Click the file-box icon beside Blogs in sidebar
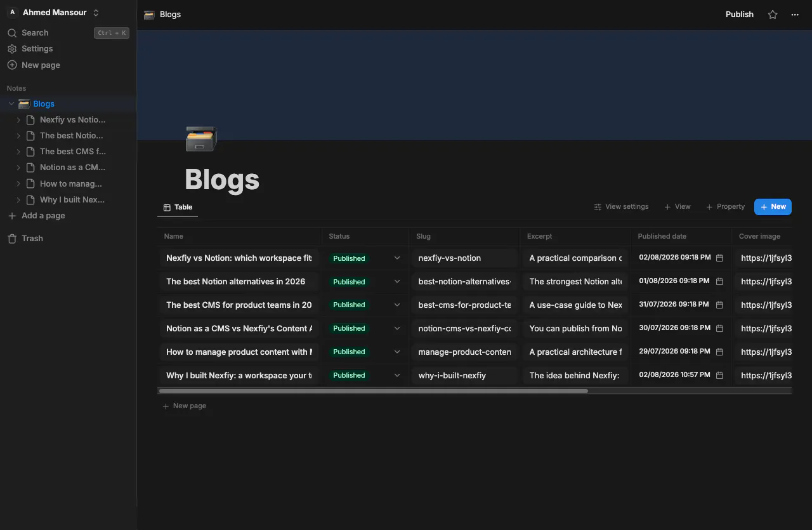The height and width of the screenshot is (530, 812). click(24, 104)
